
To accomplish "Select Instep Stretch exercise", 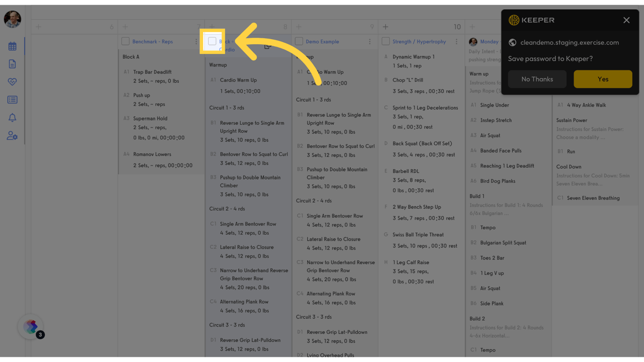I will pyautogui.click(x=496, y=120).
